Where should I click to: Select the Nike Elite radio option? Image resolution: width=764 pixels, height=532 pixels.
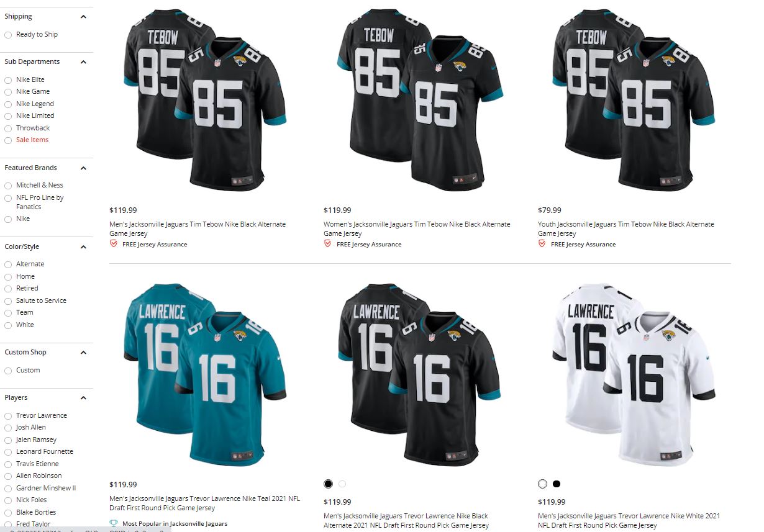pyautogui.click(x=8, y=80)
